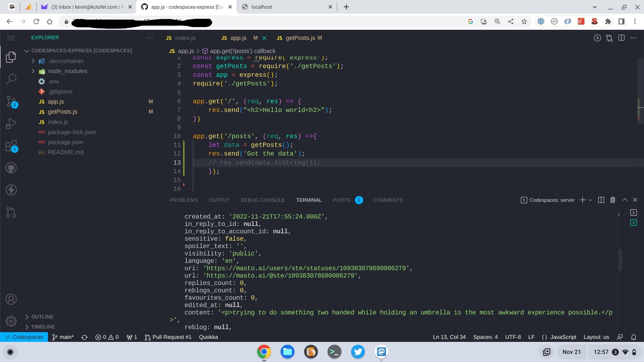Split the editor right

621,38
